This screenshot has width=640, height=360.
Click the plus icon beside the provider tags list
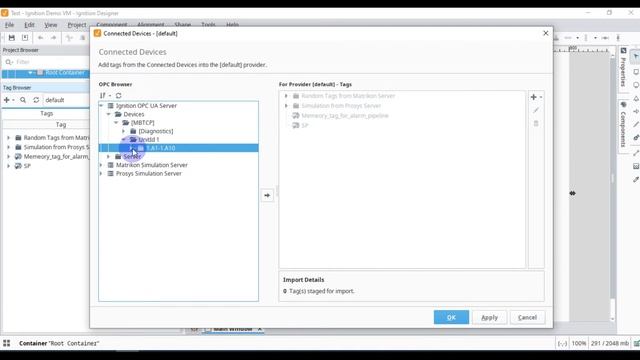533,97
